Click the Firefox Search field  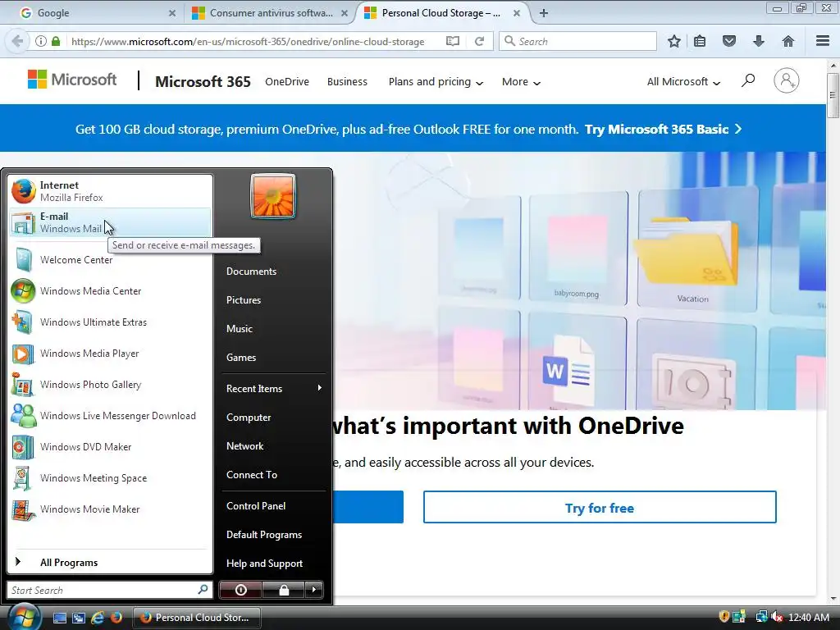pyautogui.click(x=577, y=41)
